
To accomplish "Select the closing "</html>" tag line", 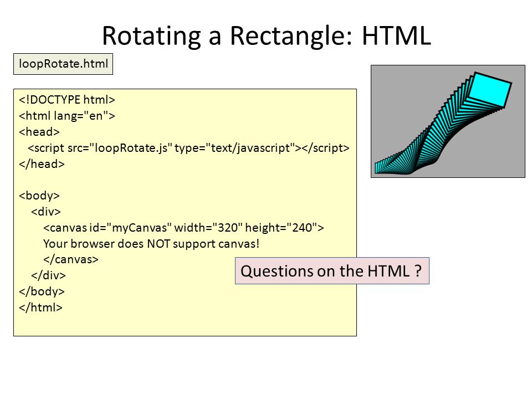I will pos(40,308).
